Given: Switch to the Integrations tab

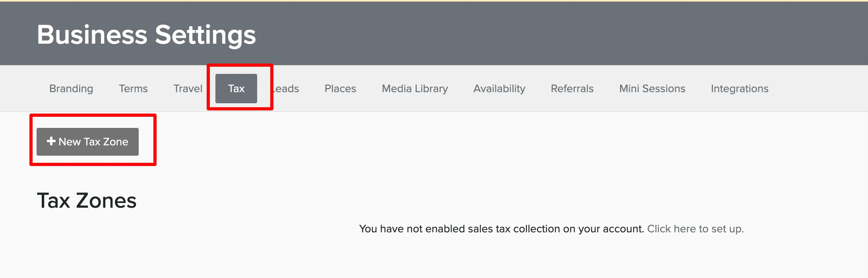Looking at the screenshot, I should point(740,89).
